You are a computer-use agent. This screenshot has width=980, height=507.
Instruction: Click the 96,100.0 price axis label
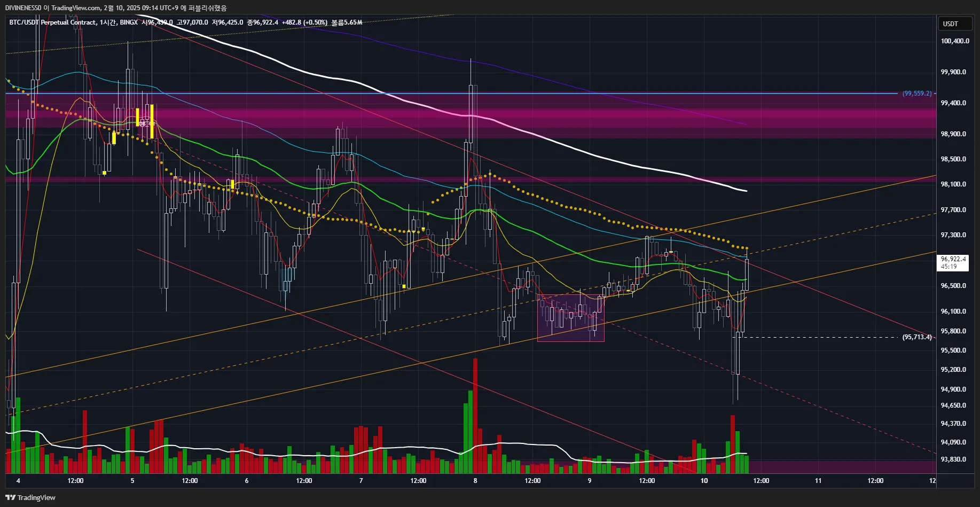(x=953, y=311)
